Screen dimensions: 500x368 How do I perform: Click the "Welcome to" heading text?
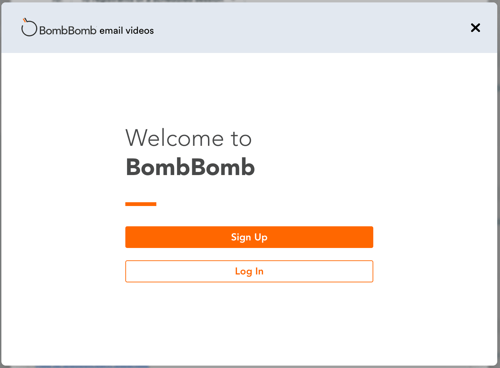(188, 138)
